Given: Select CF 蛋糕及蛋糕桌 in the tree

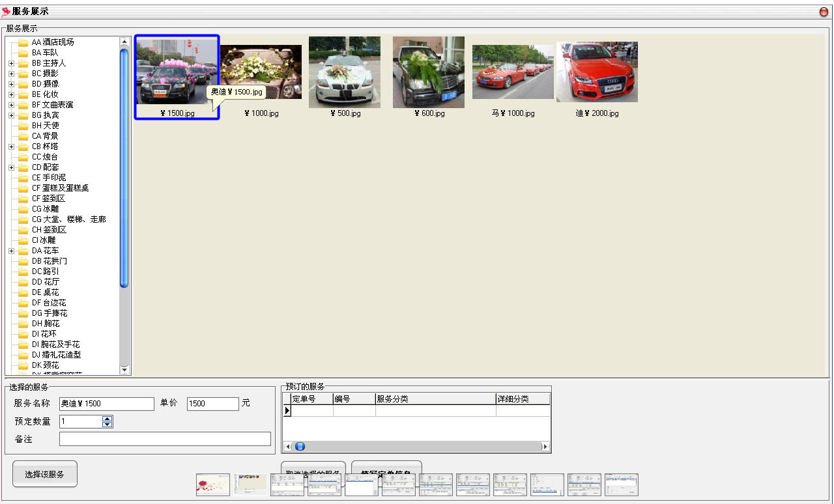Looking at the screenshot, I should (x=60, y=188).
